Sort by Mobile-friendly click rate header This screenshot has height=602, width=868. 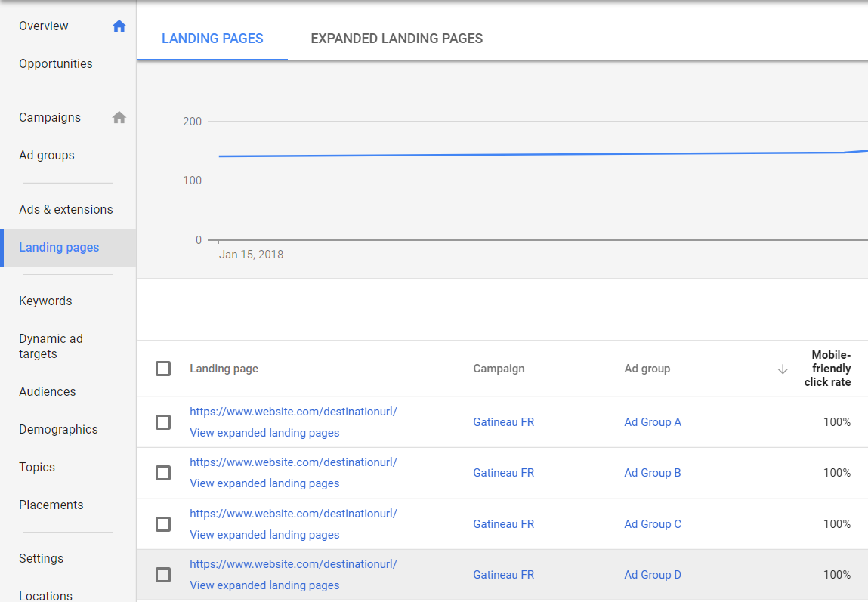click(828, 369)
